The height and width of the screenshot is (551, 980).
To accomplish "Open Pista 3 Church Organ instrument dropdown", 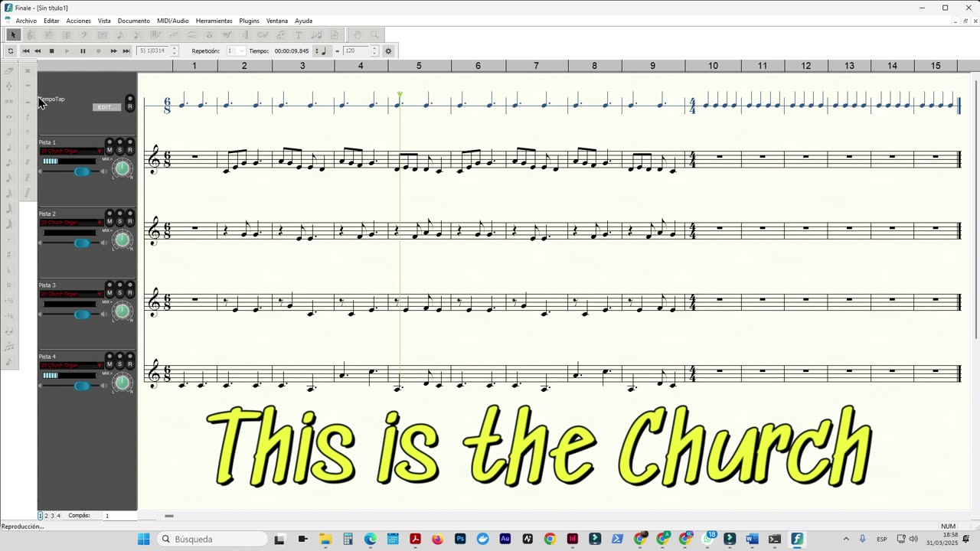I will pyautogui.click(x=72, y=293).
